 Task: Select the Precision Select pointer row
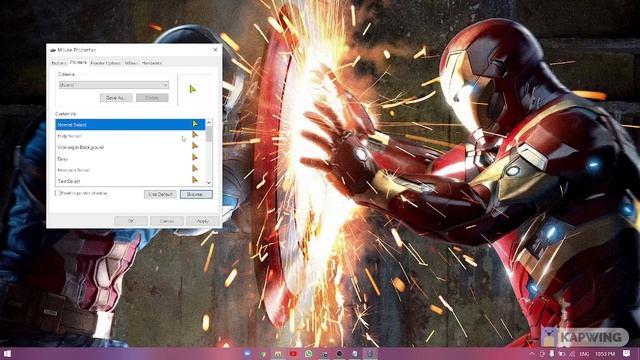click(130, 169)
